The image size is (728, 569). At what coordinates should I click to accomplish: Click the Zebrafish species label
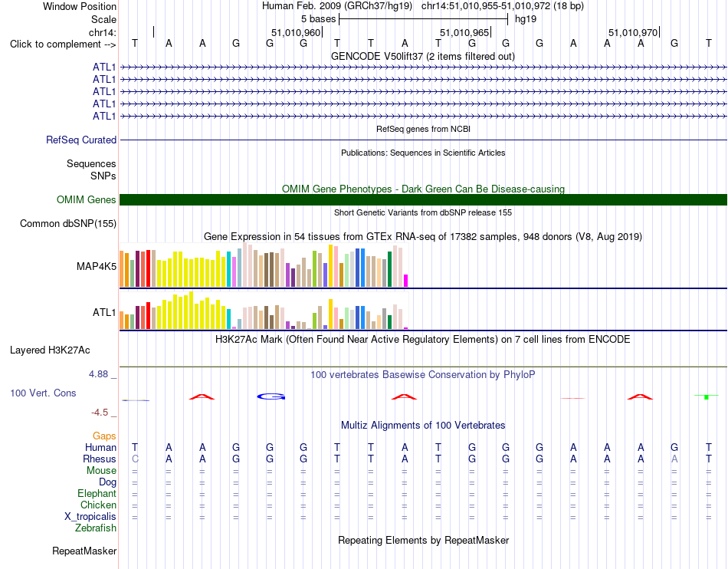[96, 528]
